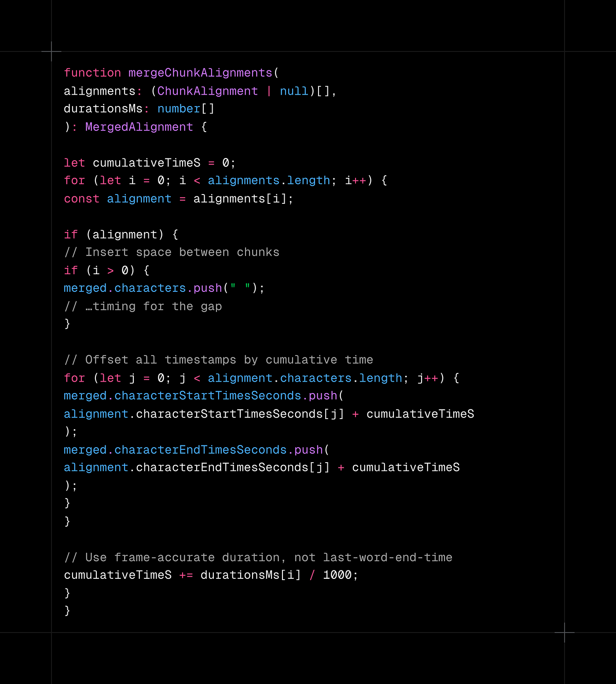Click comment 'Use frame-accurate duration, not last-word-end-time'

click(258, 558)
